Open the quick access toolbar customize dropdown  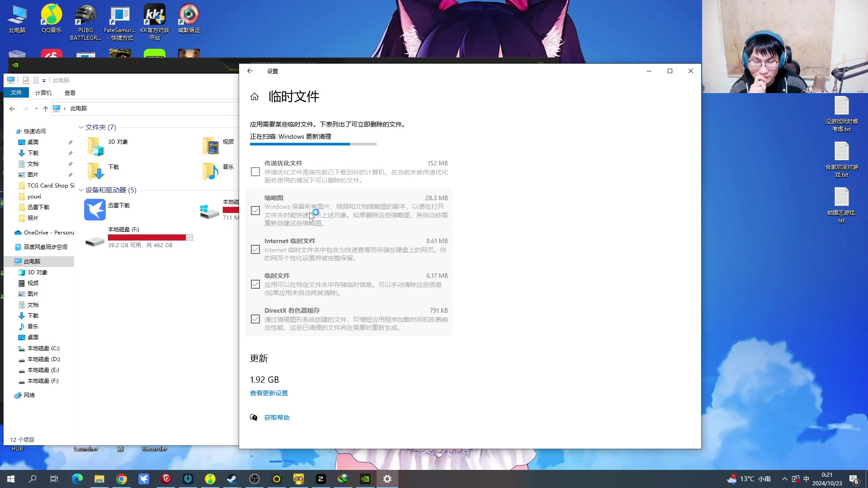(x=44, y=80)
